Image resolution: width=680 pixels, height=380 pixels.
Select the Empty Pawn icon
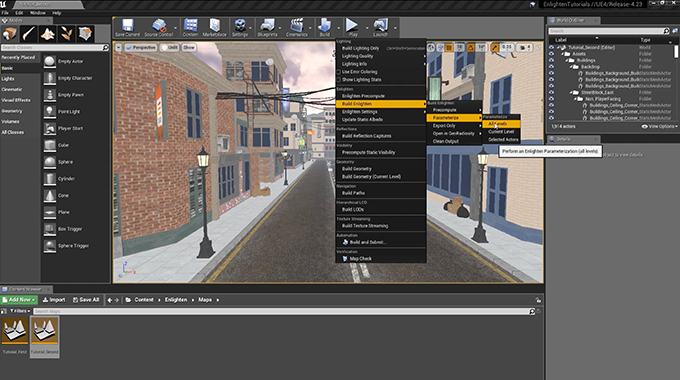tap(50, 95)
